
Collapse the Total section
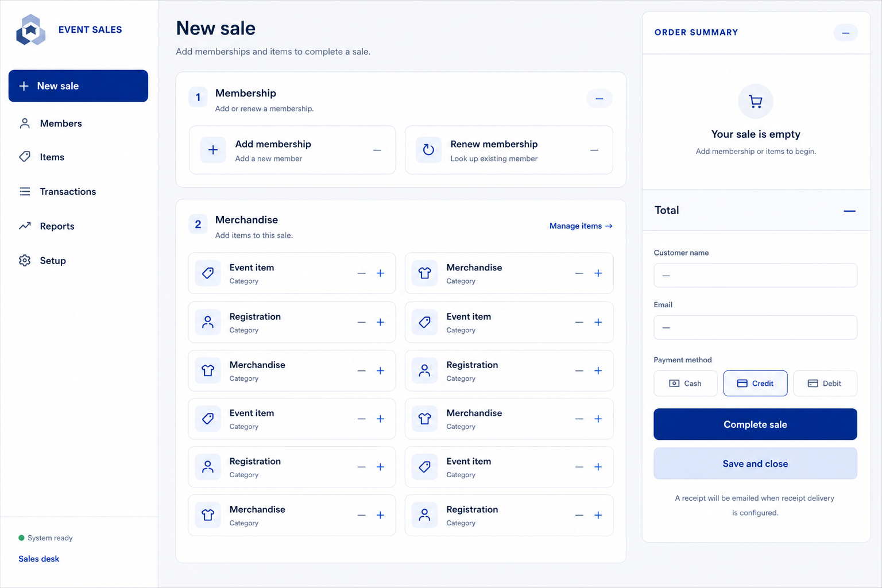click(850, 211)
